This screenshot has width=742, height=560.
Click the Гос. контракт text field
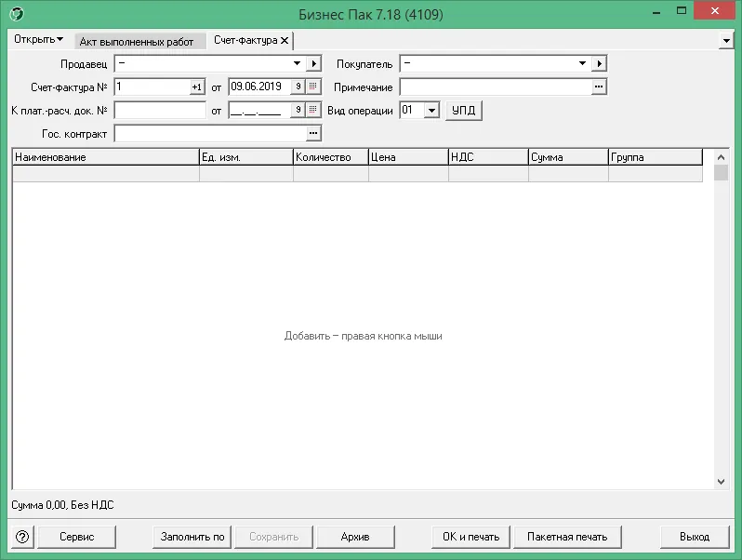pos(210,134)
